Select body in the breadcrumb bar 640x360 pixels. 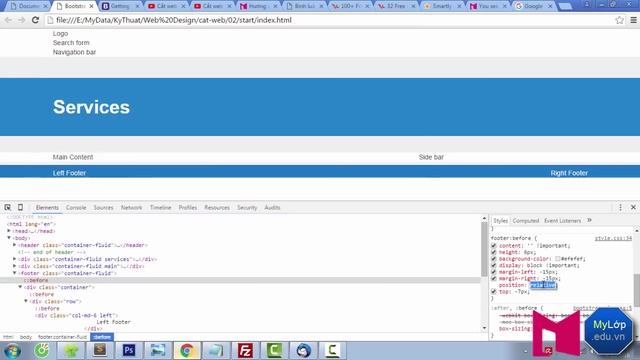click(26, 337)
